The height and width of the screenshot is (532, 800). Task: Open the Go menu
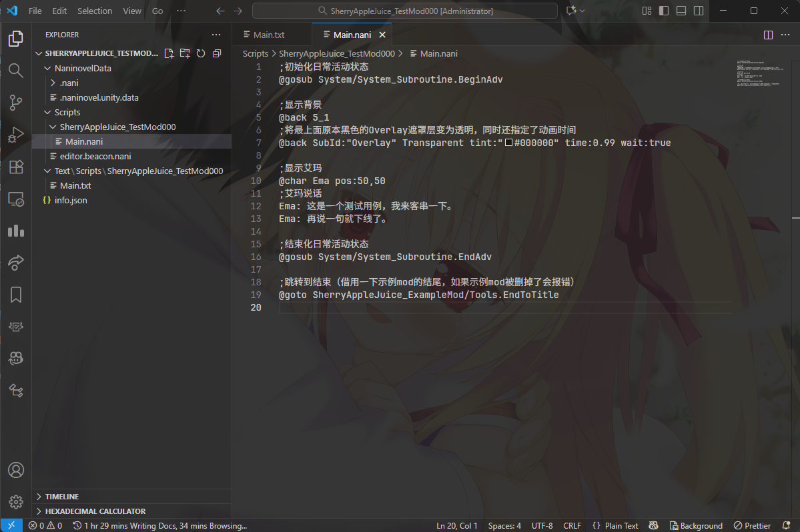coord(157,11)
